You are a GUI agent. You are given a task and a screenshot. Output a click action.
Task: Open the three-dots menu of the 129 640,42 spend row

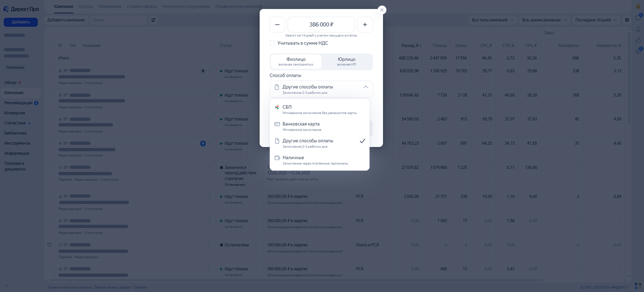209,95
